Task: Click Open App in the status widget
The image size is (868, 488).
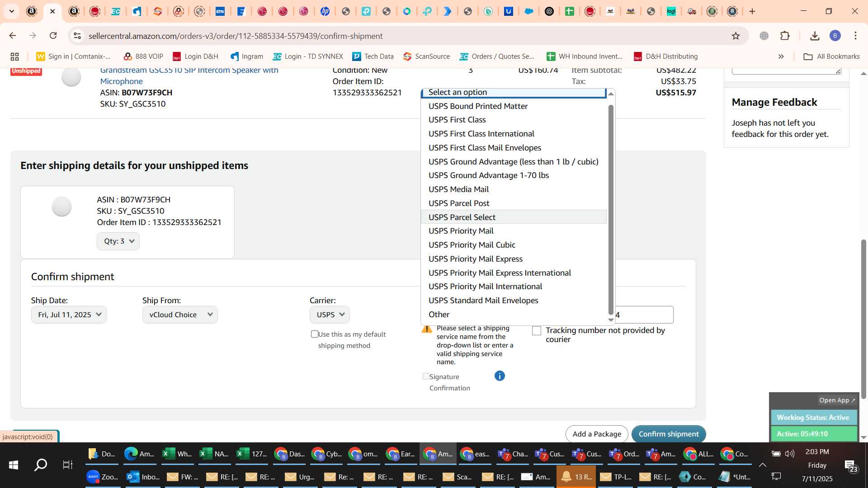Action: click(x=837, y=400)
